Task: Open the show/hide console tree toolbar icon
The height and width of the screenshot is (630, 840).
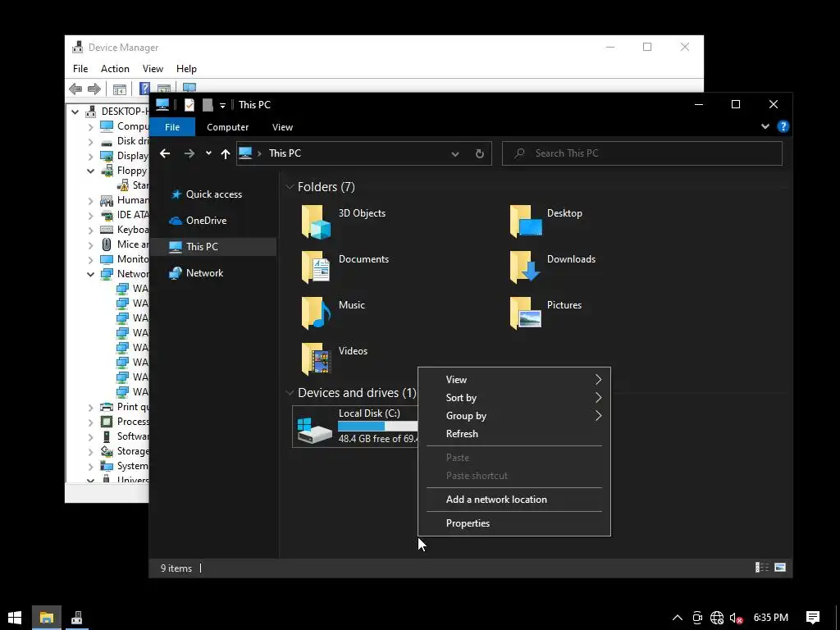Action: pyautogui.click(x=120, y=89)
